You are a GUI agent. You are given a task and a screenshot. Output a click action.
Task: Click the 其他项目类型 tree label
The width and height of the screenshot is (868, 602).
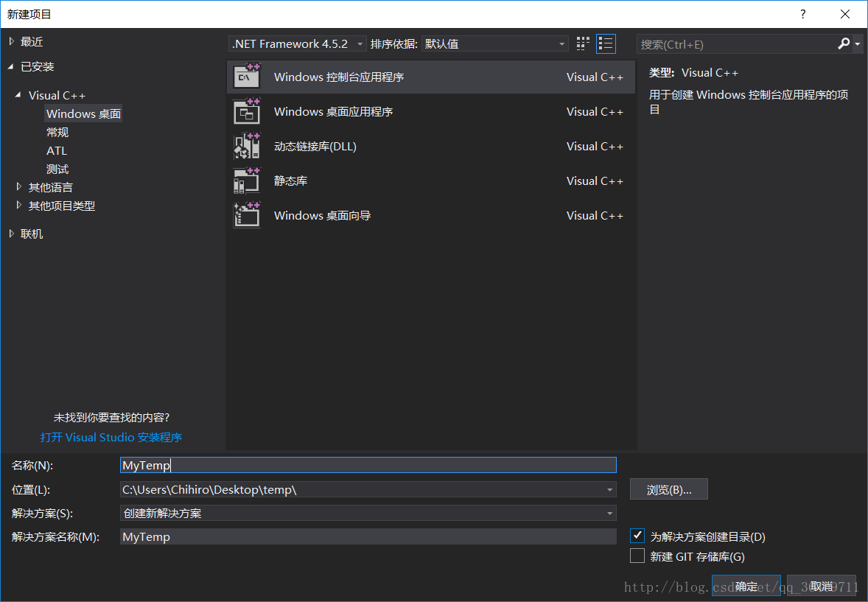[61, 206]
